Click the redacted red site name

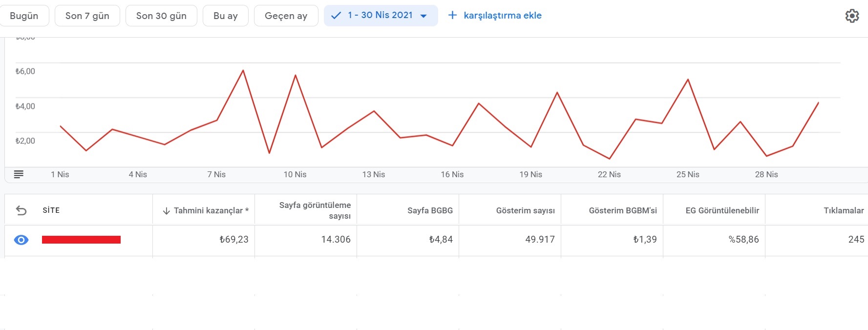point(81,240)
